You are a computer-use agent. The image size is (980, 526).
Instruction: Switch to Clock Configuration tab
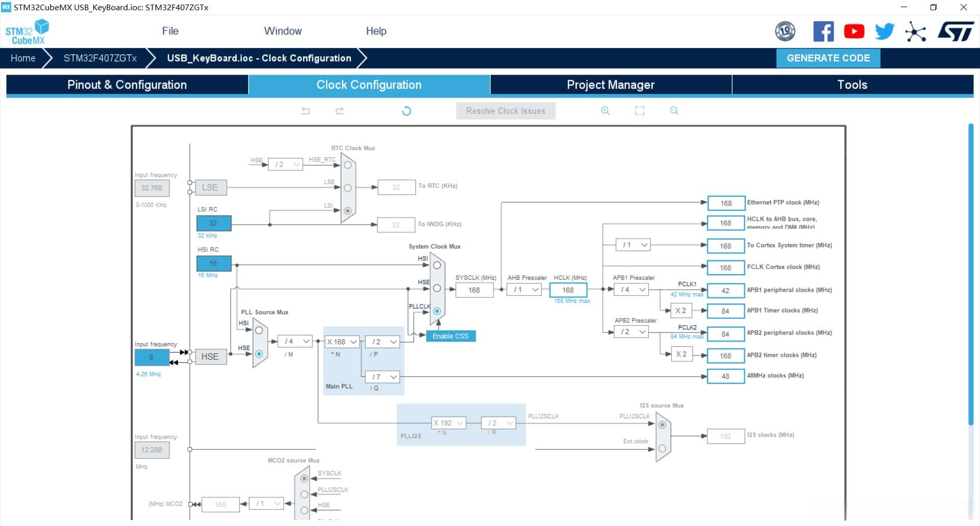369,85
